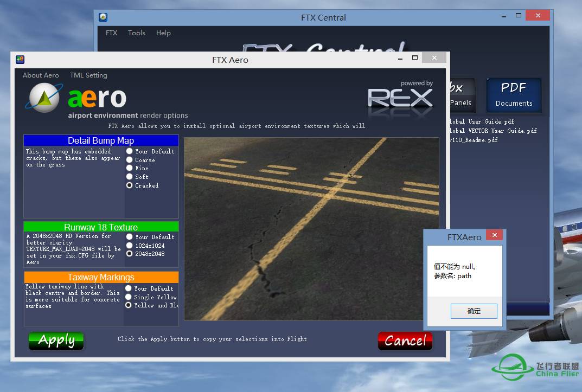Select the Fine bump map option
Screen dimensions: 582x392
130,168
